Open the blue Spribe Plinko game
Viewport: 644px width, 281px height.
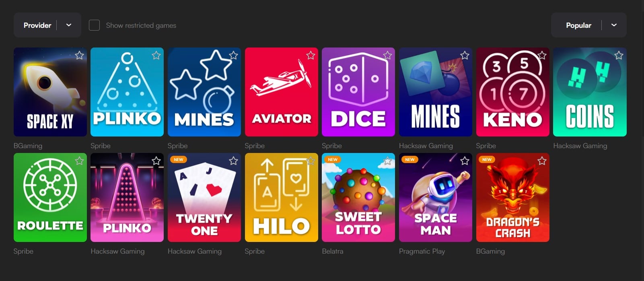coord(127,92)
